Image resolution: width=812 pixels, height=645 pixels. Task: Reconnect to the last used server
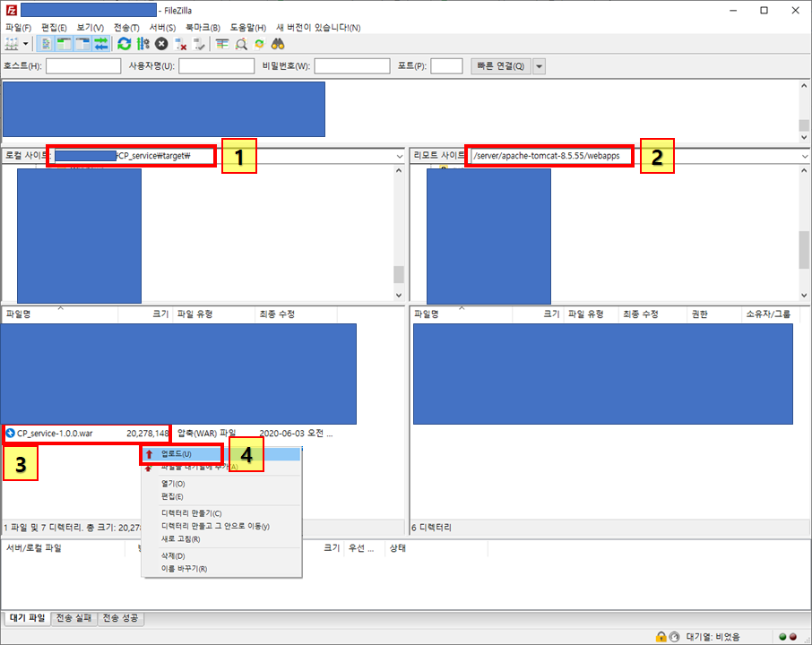[199, 44]
